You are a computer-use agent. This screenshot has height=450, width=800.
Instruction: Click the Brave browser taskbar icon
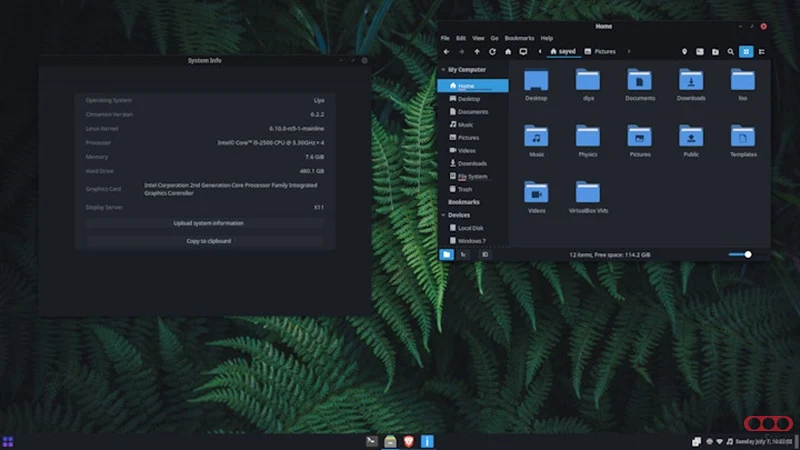[408, 440]
